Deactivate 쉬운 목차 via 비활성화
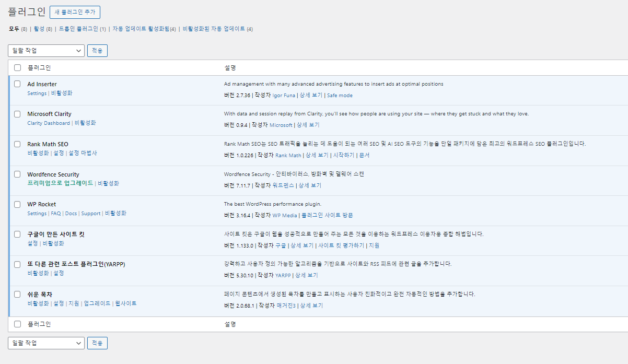The image size is (628, 364). 38,303
